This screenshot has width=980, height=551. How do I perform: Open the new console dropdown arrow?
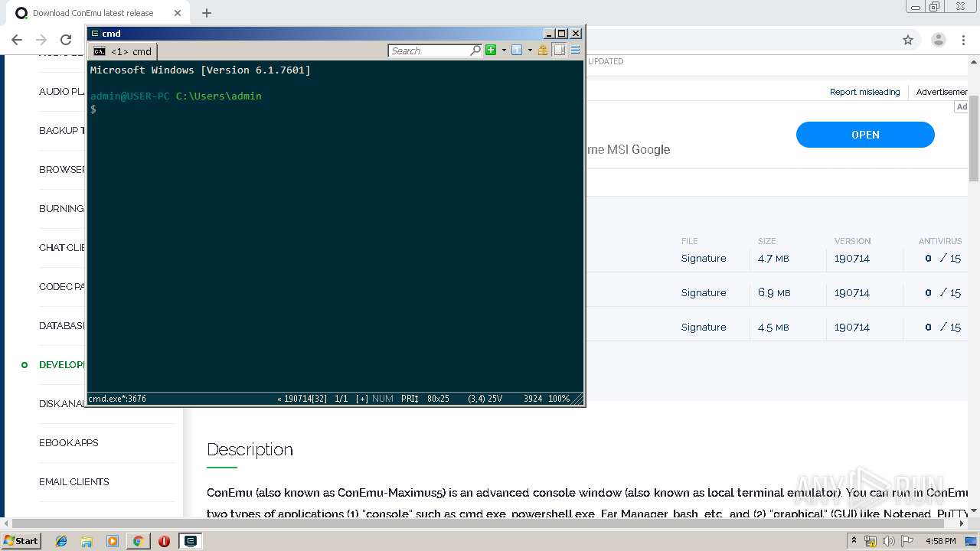point(503,51)
